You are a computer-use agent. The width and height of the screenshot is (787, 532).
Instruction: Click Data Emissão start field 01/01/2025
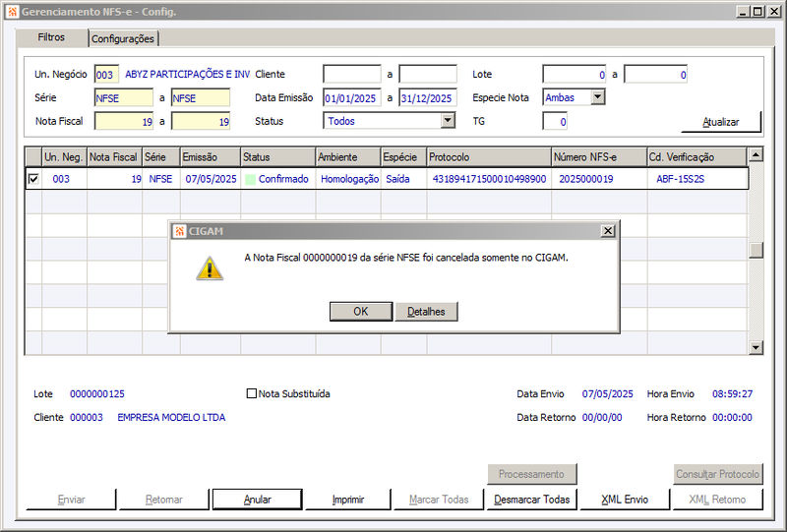pyautogui.click(x=352, y=98)
